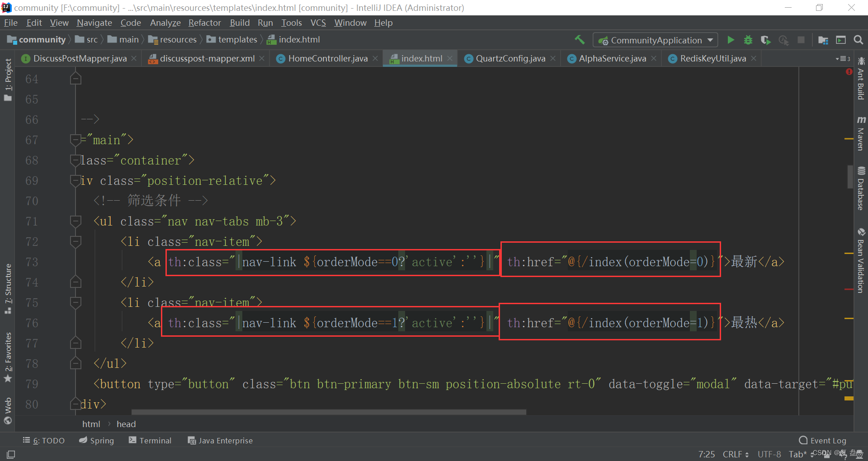Image resolution: width=868 pixels, height=461 pixels.
Task: Open the Spring tool window
Action: click(96, 440)
